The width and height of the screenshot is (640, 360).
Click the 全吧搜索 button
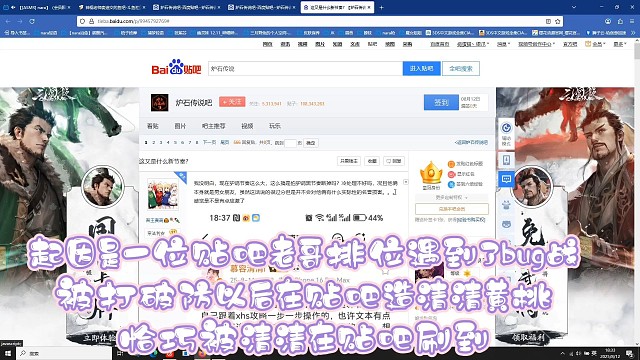tap(461, 69)
